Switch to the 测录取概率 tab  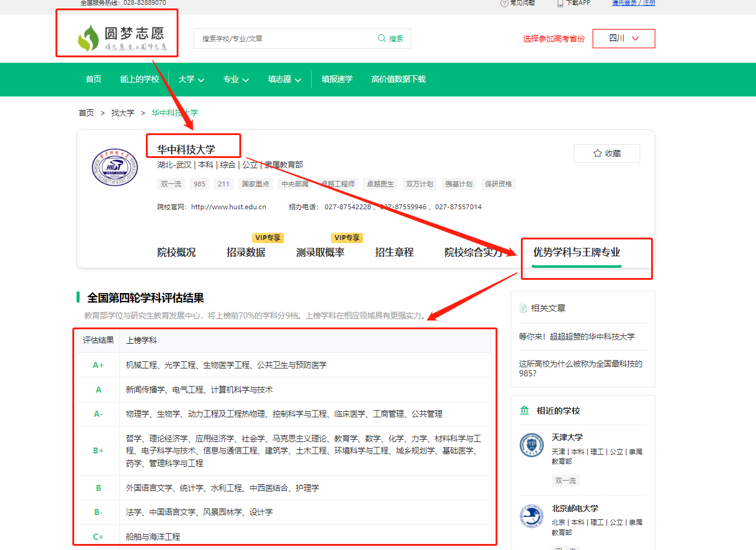320,253
